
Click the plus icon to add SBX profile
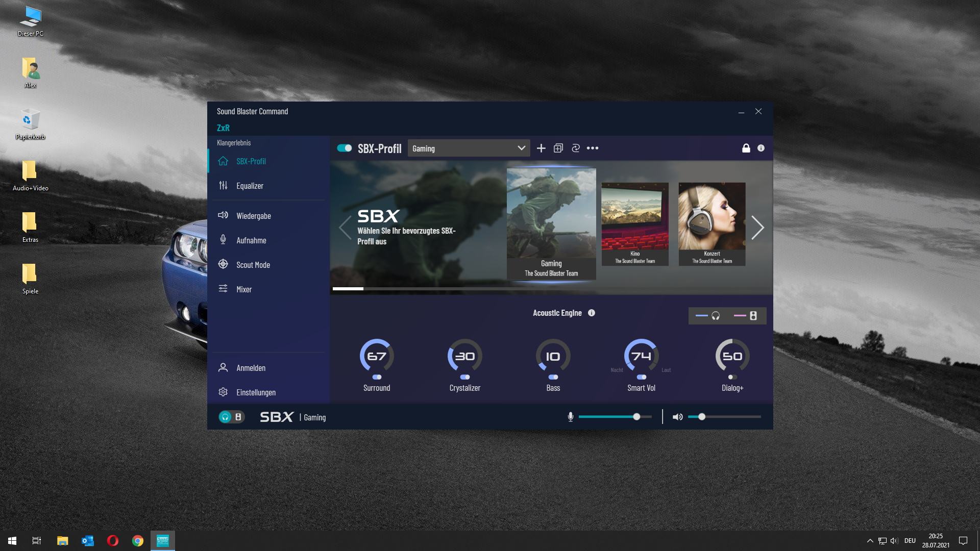[x=541, y=148]
